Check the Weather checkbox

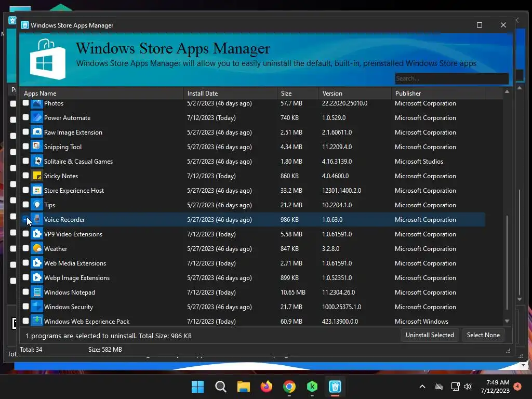[26, 248]
